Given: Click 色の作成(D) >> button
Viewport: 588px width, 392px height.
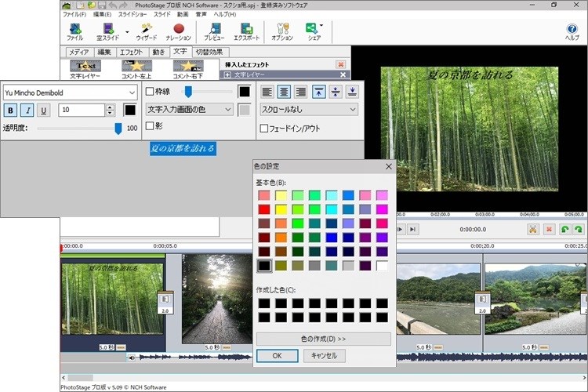Looking at the screenshot, I should pyautogui.click(x=323, y=339).
